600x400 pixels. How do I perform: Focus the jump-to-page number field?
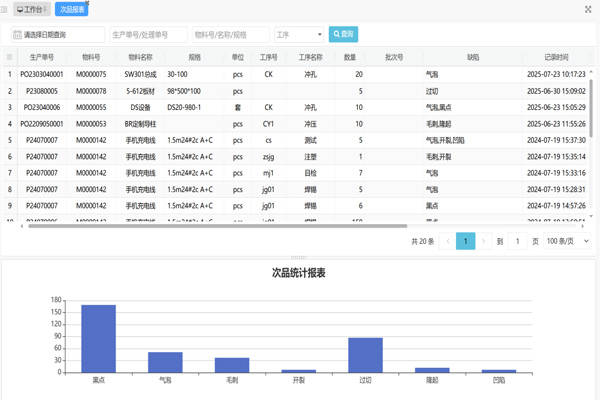518,241
